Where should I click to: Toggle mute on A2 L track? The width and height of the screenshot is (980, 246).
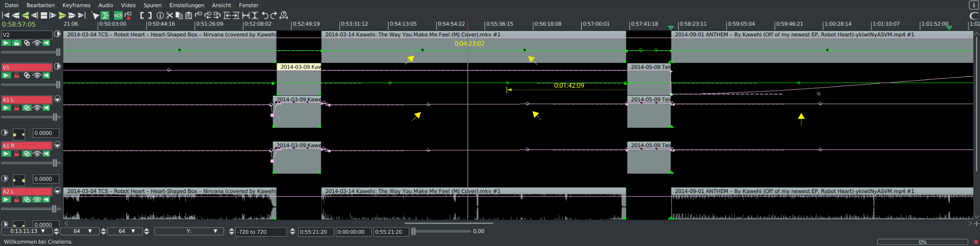47,199
